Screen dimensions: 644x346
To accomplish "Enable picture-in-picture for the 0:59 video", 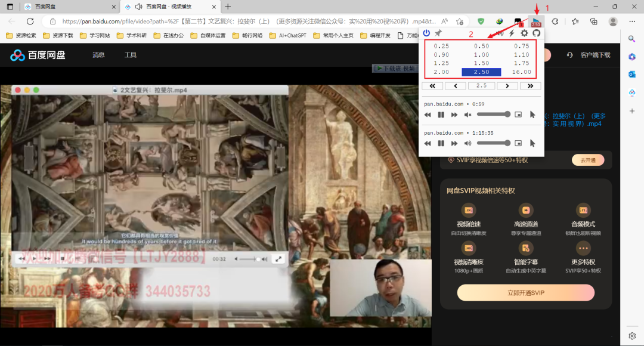I will pyautogui.click(x=518, y=115).
